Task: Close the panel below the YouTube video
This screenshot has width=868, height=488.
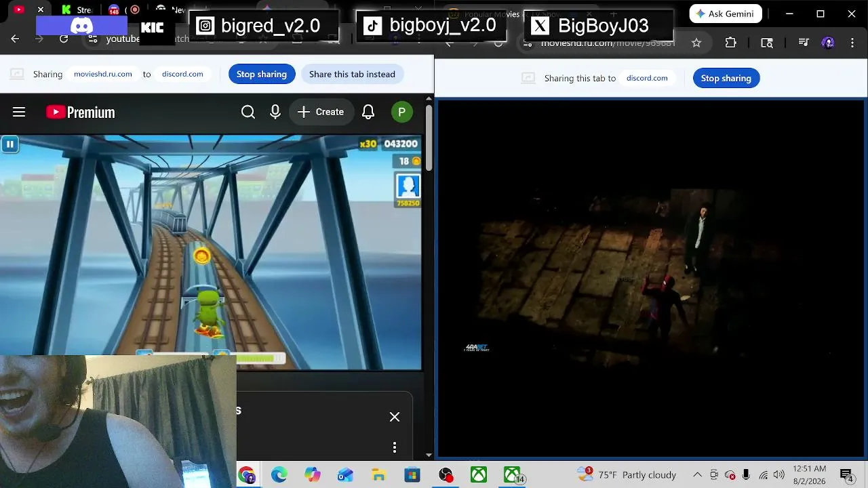Action: 395,417
